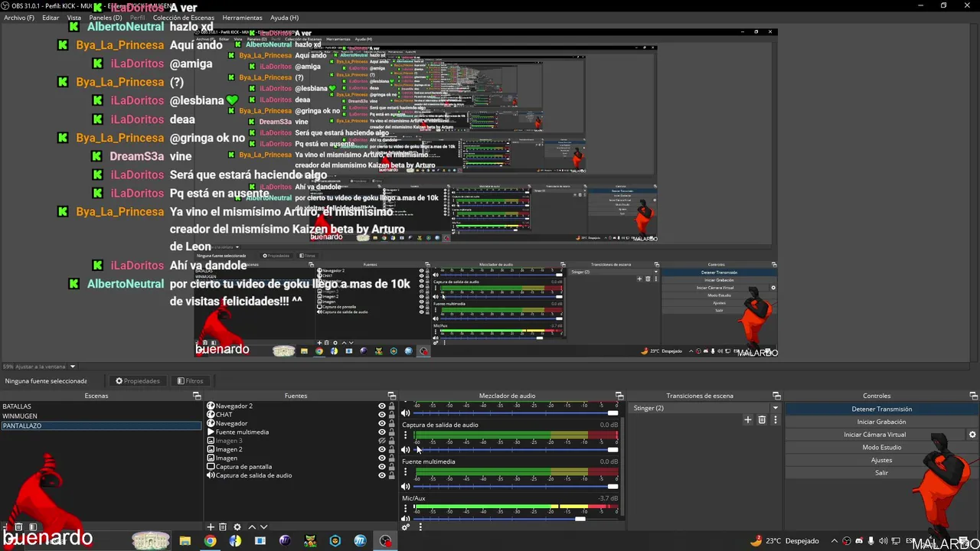Delete the selected scene with Escenas trash icon
The width and height of the screenshot is (980, 551).
coord(20,527)
